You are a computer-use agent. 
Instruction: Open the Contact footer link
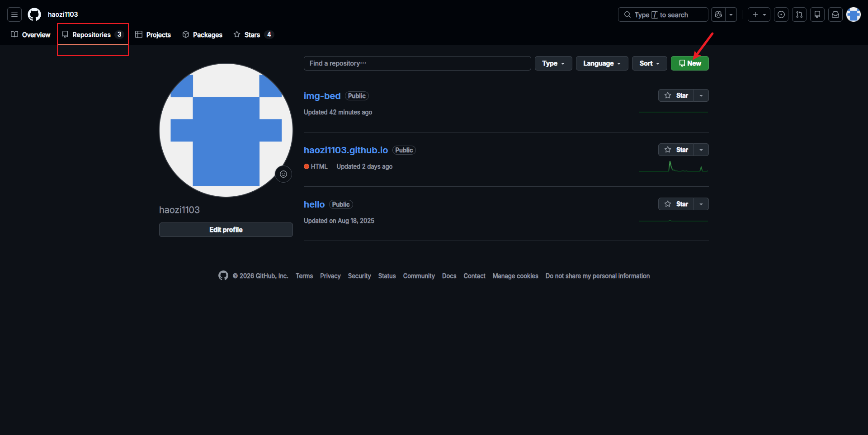click(x=475, y=276)
